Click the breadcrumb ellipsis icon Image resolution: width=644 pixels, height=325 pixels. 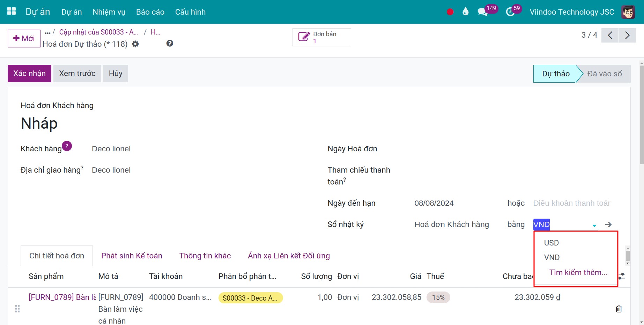47,33
